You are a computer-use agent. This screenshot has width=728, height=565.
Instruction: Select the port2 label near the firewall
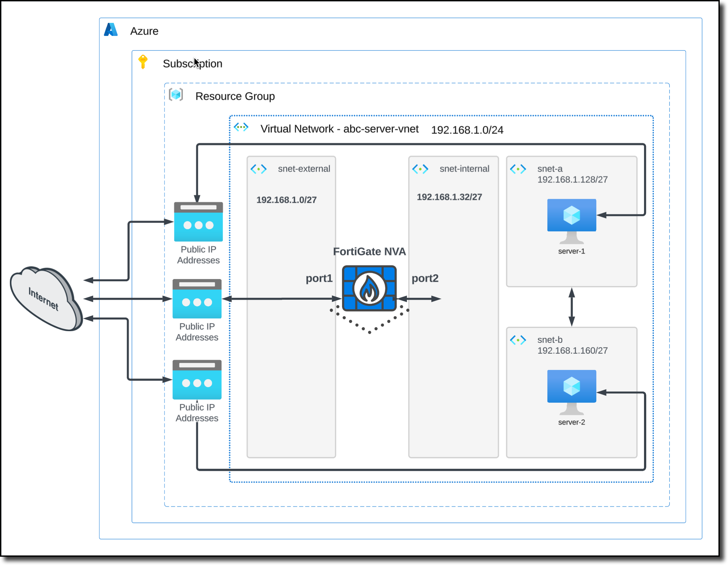[x=425, y=279]
